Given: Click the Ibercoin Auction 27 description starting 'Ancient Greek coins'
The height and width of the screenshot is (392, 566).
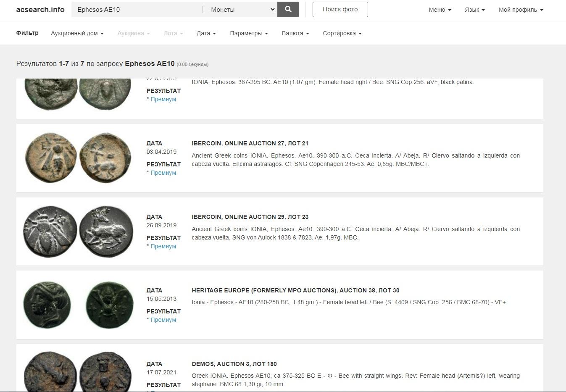Looking at the screenshot, I should pyautogui.click(x=355, y=160).
